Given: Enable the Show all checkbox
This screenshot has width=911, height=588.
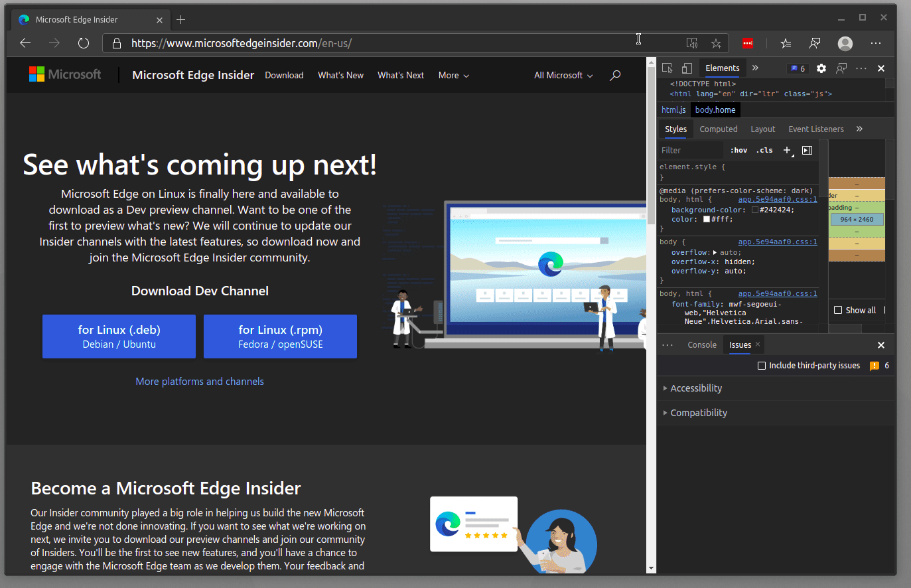Looking at the screenshot, I should (x=838, y=310).
